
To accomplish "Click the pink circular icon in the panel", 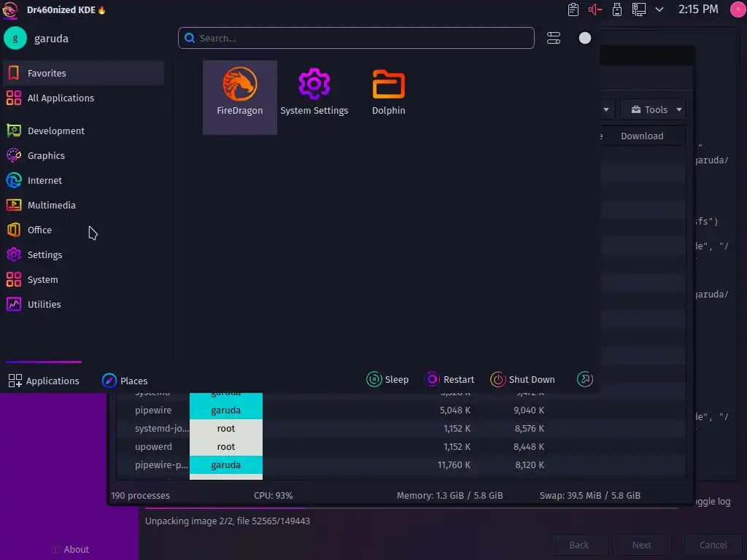I will pyautogui.click(x=738, y=9).
